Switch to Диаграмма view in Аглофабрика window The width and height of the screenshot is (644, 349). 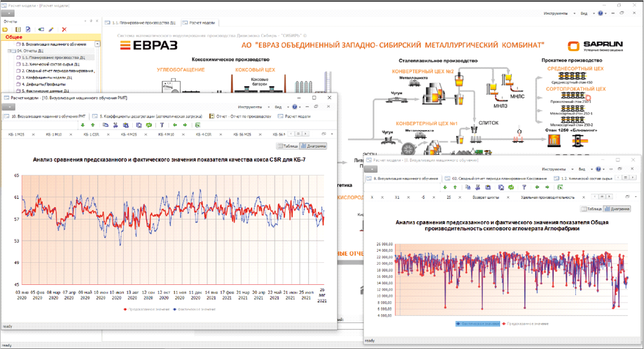click(617, 209)
